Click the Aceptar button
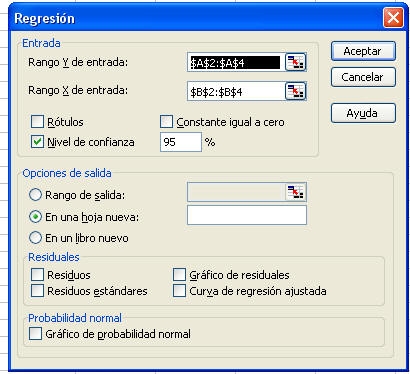 pos(363,51)
